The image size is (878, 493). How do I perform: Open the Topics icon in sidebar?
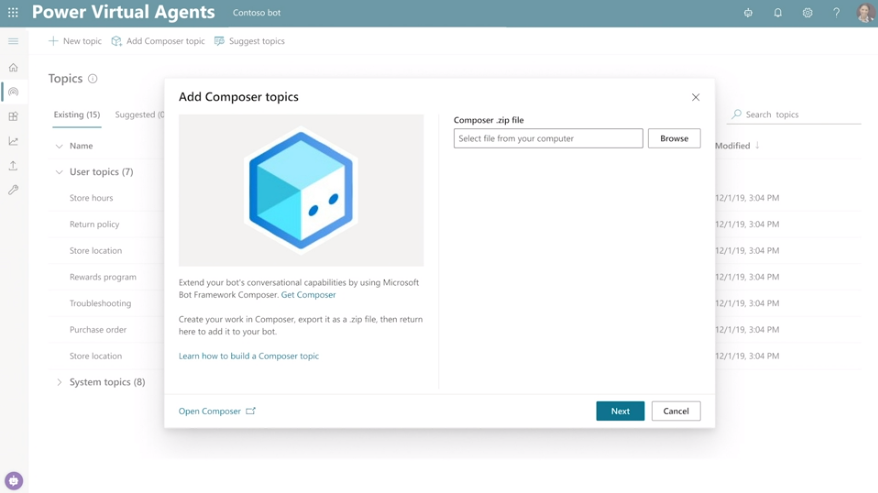click(13, 92)
